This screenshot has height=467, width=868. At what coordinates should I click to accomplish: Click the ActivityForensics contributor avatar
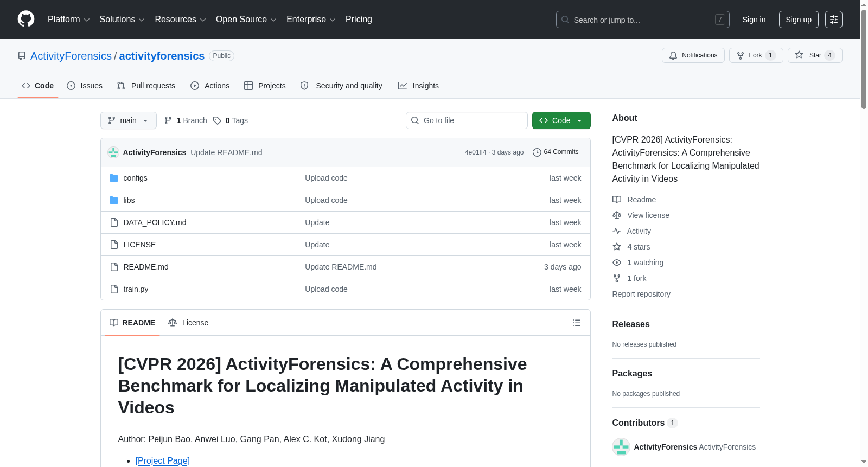[621, 447]
